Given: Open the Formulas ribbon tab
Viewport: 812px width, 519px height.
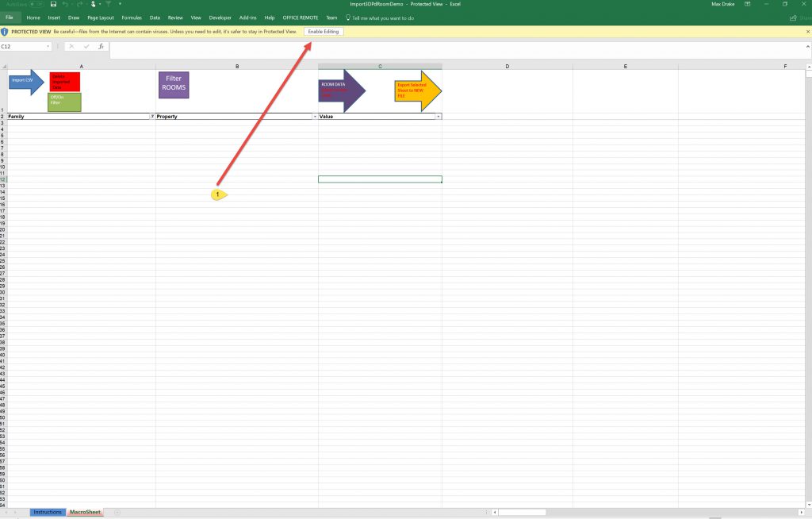Looking at the screenshot, I should point(132,17).
